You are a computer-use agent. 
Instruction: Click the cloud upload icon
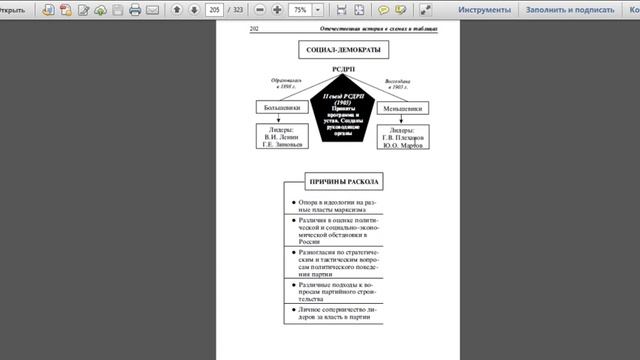100,10
